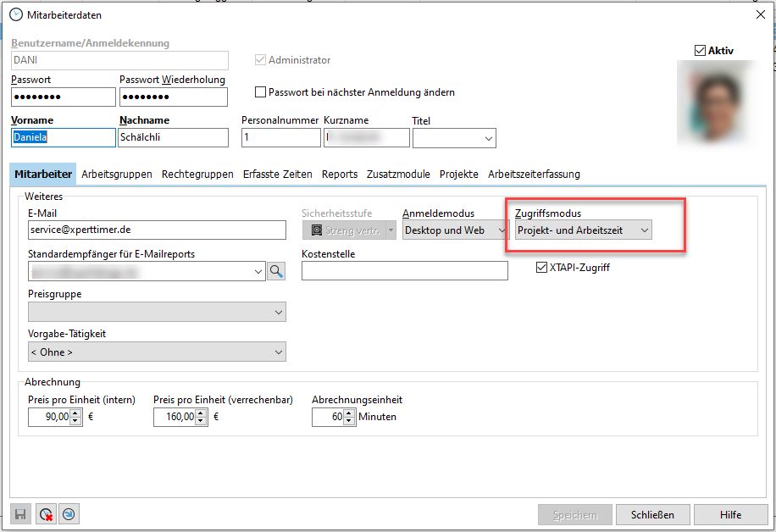Click the magnifier search icon beside Standardempfänger
The height and width of the screenshot is (532, 776).
pos(276,271)
